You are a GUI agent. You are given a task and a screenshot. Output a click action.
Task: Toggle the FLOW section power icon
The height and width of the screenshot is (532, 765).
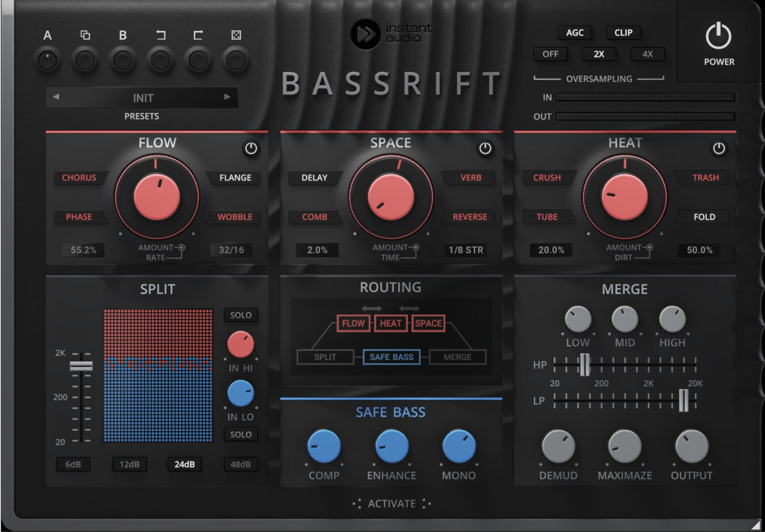(251, 149)
